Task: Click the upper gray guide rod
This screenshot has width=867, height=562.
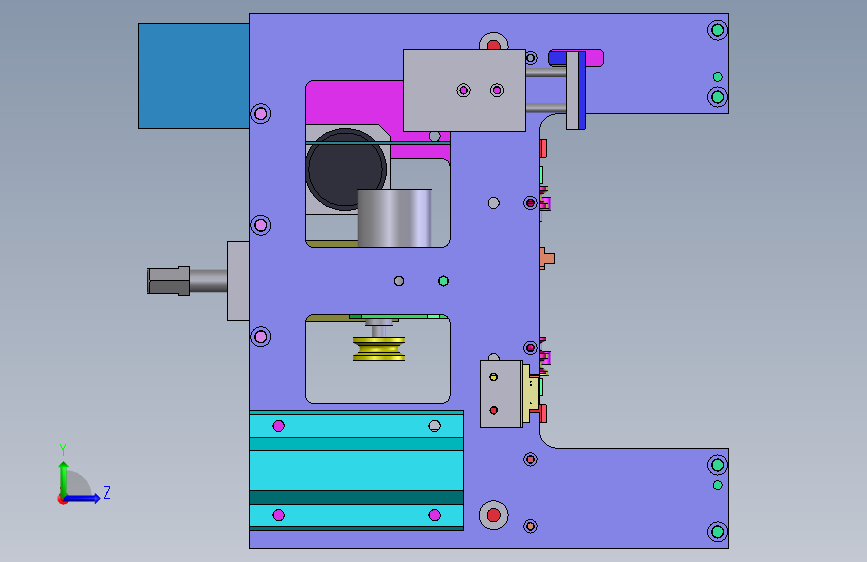Action: [546, 72]
